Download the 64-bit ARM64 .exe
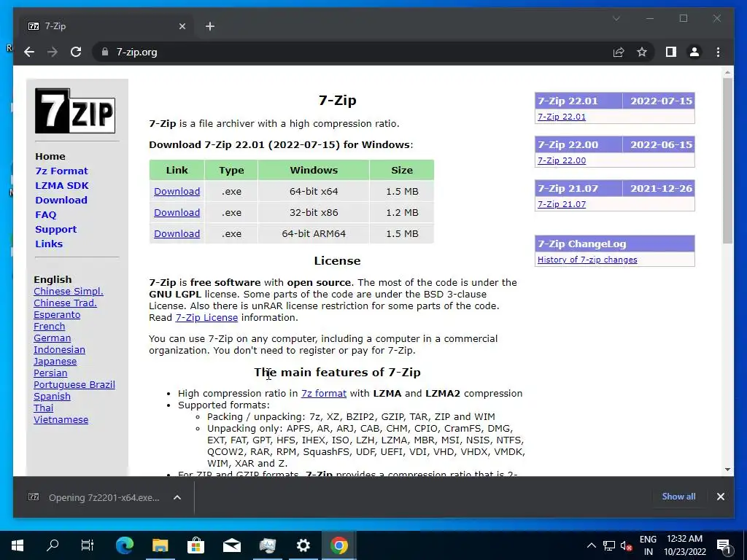The width and height of the screenshot is (747, 560). (x=177, y=234)
